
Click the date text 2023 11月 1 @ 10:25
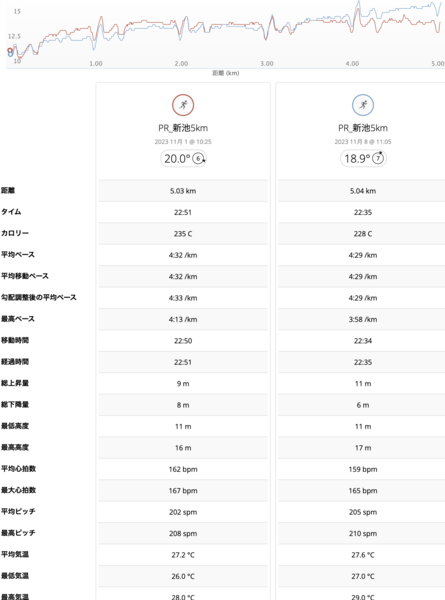(183, 142)
